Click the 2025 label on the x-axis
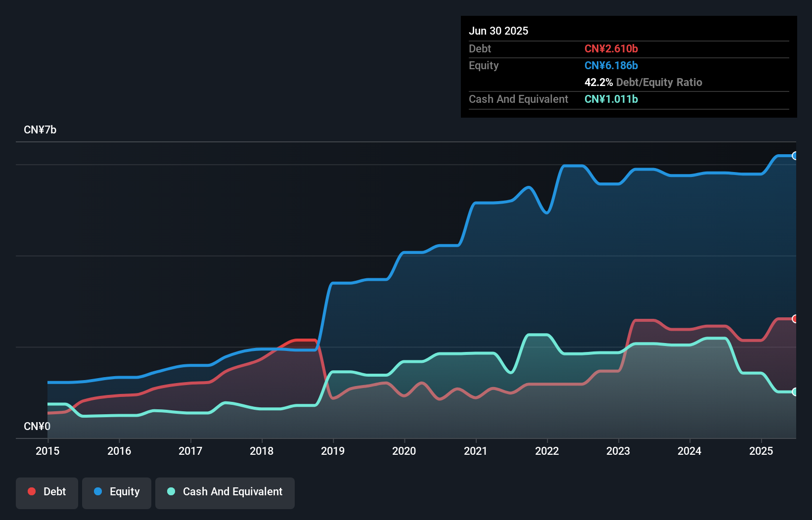The height and width of the screenshot is (520, 812). 761,451
